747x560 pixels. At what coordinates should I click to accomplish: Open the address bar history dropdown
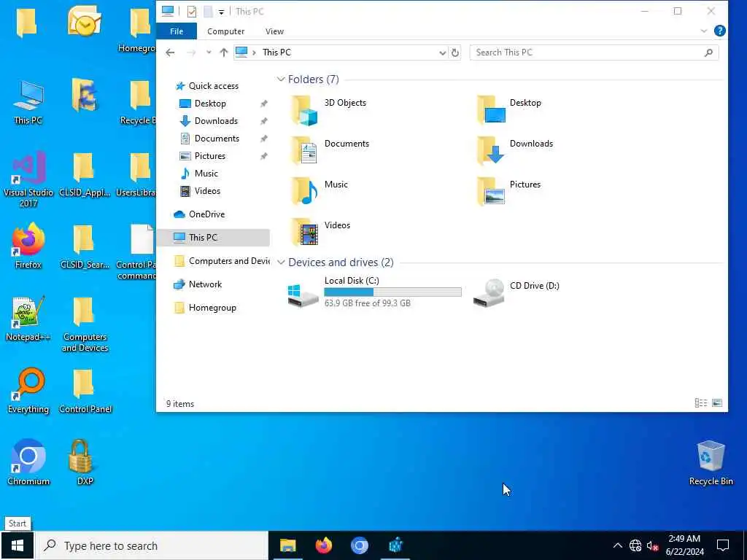(x=442, y=52)
